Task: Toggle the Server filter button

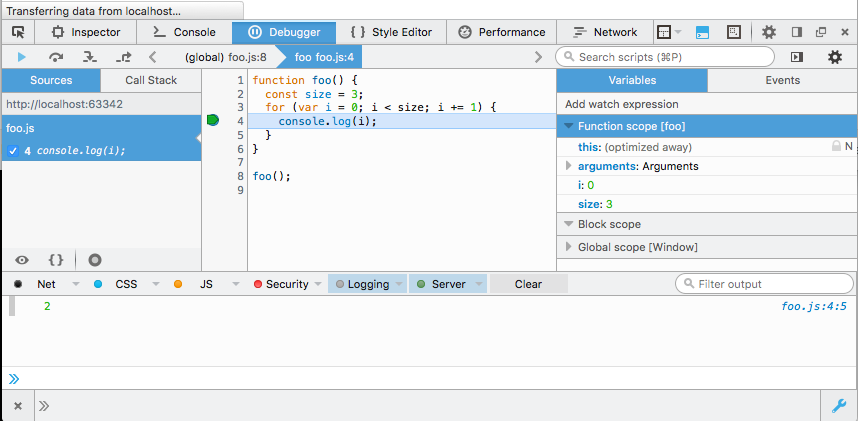Action: pos(447,284)
